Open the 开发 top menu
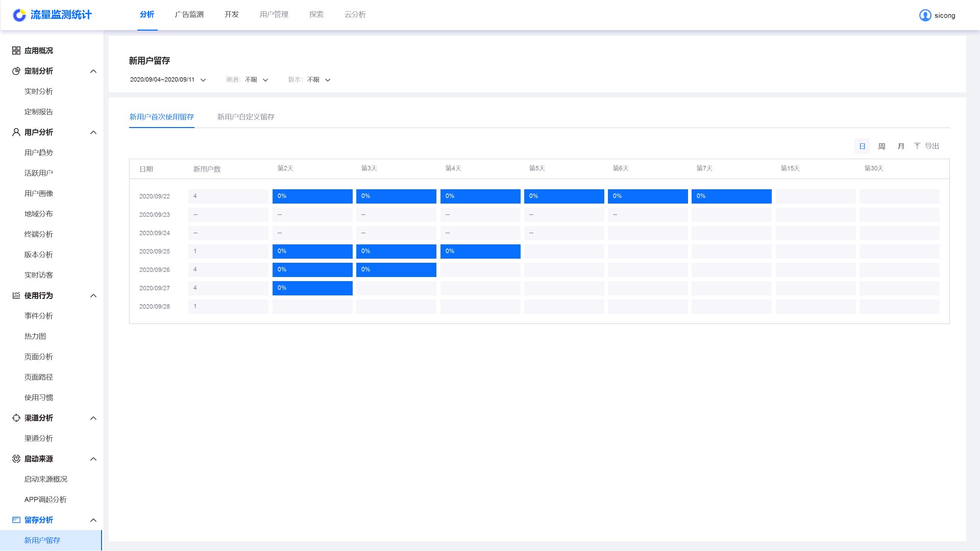 tap(232, 14)
